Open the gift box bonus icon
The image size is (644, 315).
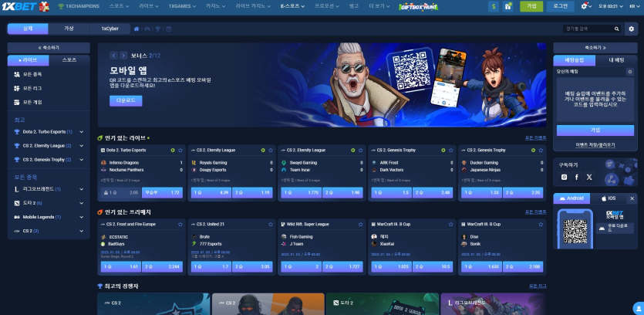pyautogui.click(x=507, y=6)
